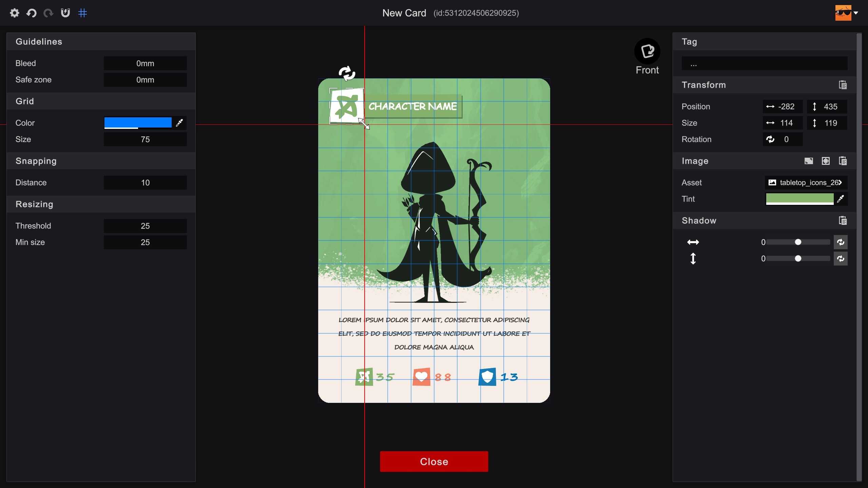The width and height of the screenshot is (868, 488).
Task: Reset horizontal shadow offset with refresh icon
Action: tap(841, 242)
